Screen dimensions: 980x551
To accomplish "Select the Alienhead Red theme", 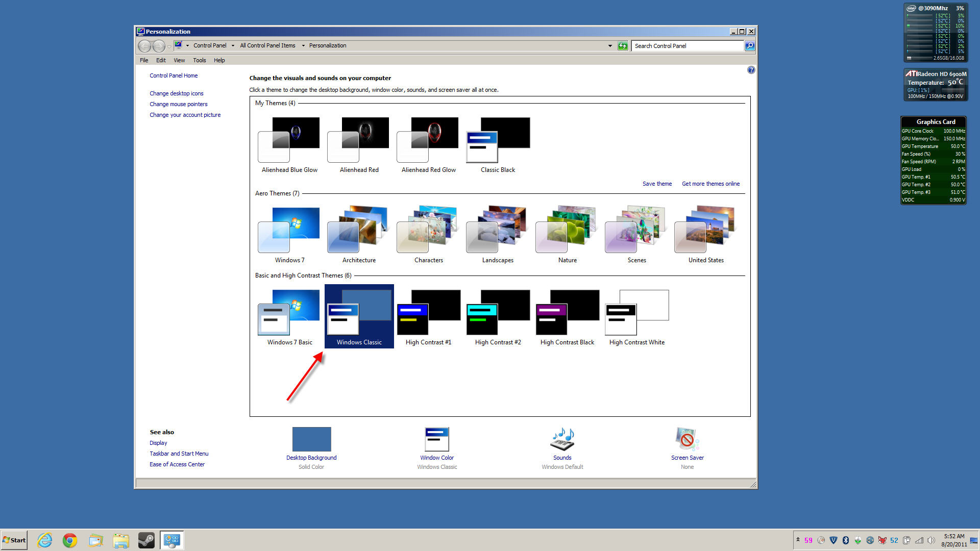I will [x=359, y=145].
